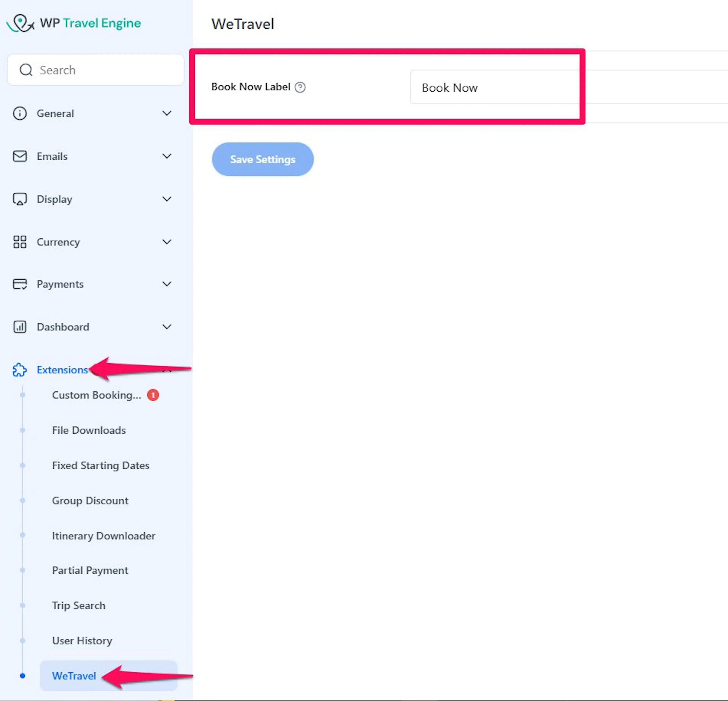Image resolution: width=728 pixels, height=701 pixels.
Task: Open the Partial Payment extension item
Action: coord(90,570)
